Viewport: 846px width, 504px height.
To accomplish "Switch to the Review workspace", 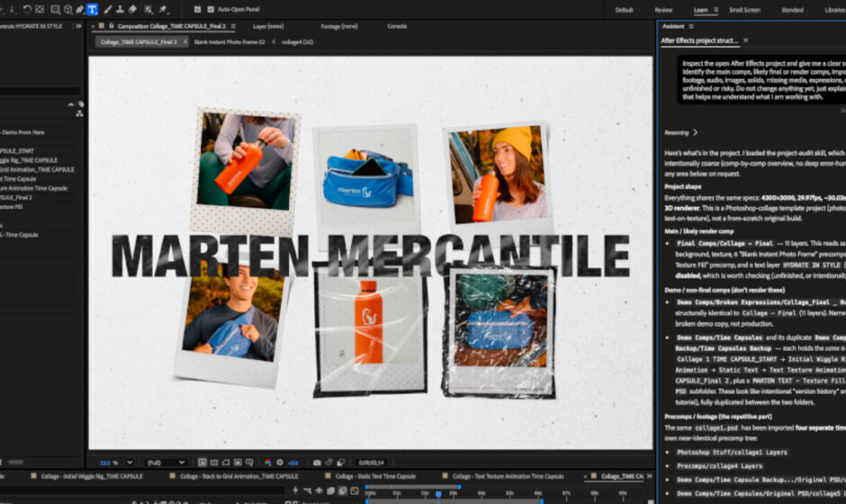I will (663, 10).
